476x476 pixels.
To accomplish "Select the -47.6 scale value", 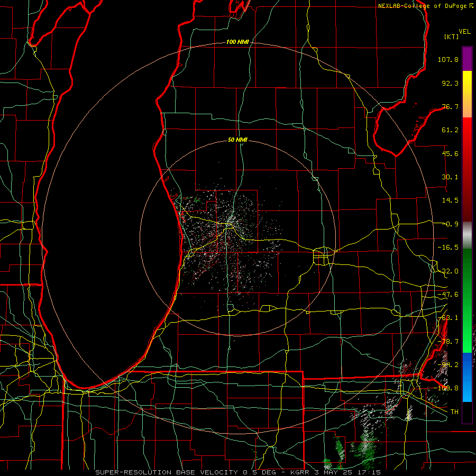I will pos(448,295).
